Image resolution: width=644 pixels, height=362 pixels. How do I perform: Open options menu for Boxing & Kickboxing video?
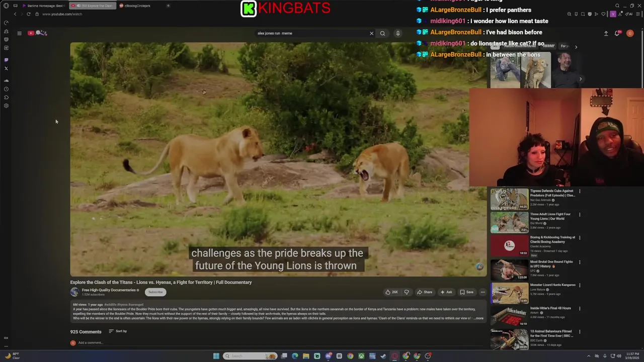click(x=580, y=238)
